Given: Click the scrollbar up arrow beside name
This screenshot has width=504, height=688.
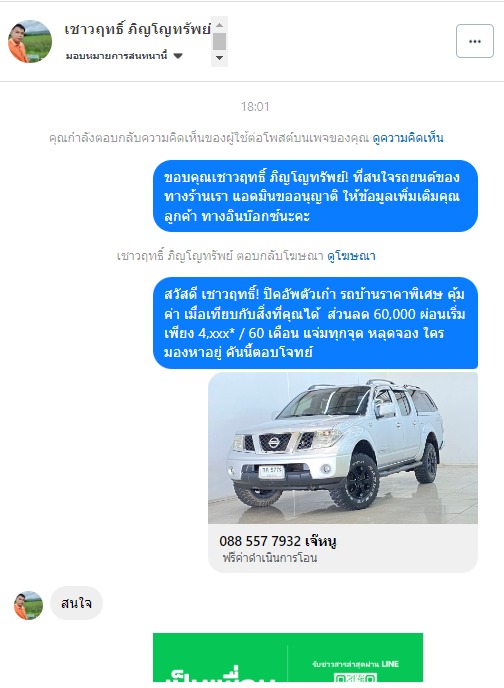Looking at the screenshot, I should (x=219, y=25).
